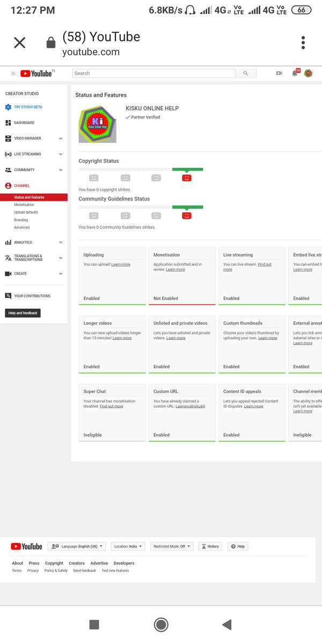322x644 pixels.
Task: Open About footer link
Action: pyautogui.click(x=18, y=563)
